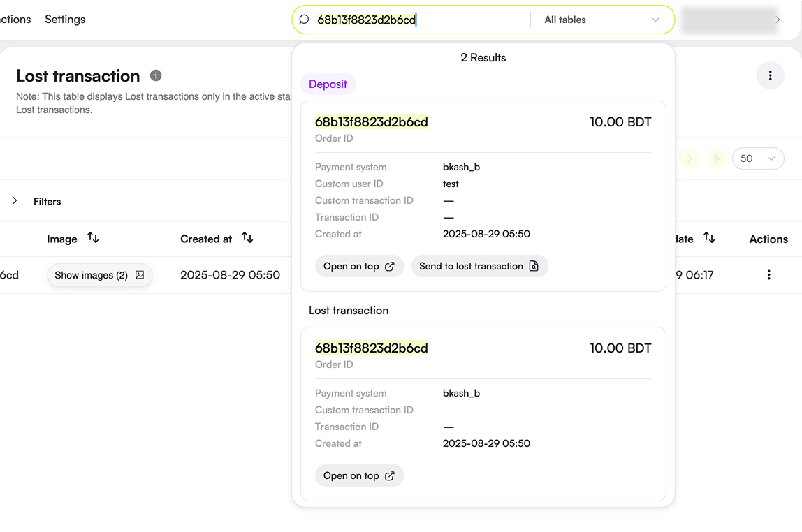Screen dimensions: 802x532
Task: Open the Settings menu item
Action: (65, 20)
